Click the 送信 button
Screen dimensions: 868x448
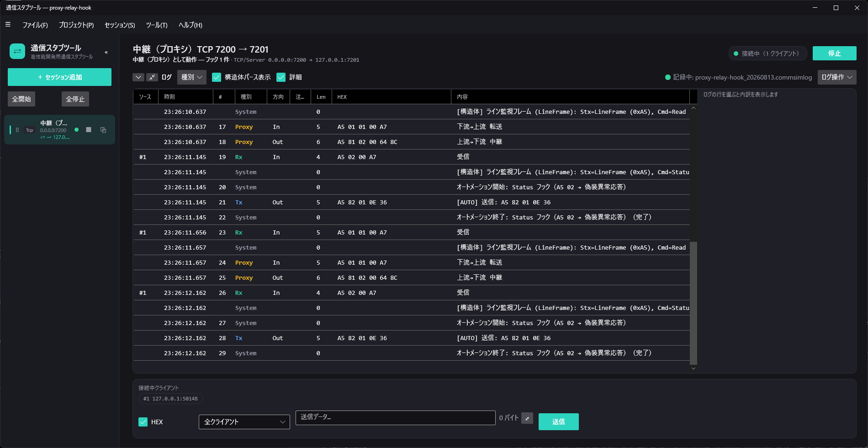[558, 422]
